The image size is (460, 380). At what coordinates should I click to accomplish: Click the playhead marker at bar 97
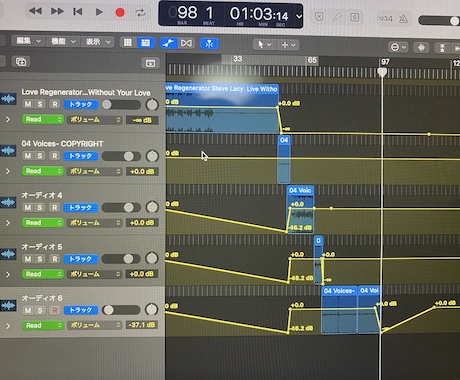382,72
